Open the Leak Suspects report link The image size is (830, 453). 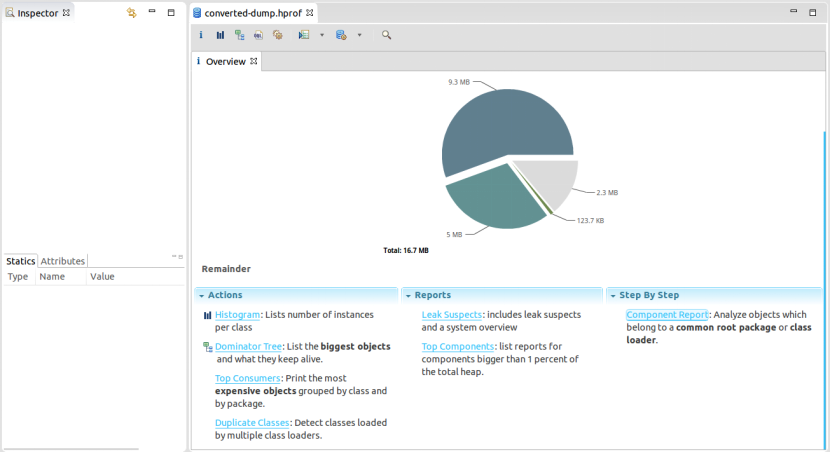[x=452, y=315]
